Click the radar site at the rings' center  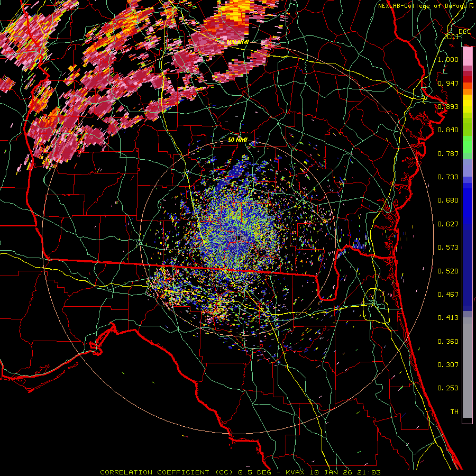tap(238, 239)
